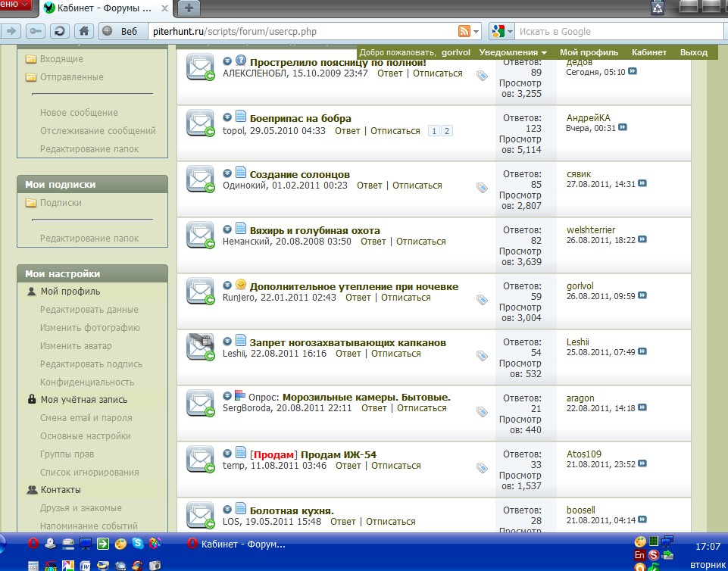Click the browser reload button
The image size is (728, 571).
(x=60, y=31)
